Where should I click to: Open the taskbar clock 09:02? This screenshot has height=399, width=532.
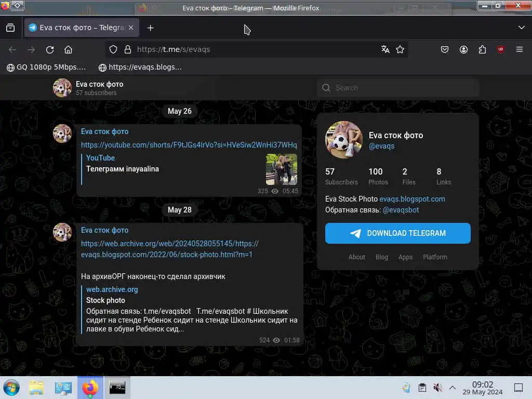pyautogui.click(x=483, y=388)
